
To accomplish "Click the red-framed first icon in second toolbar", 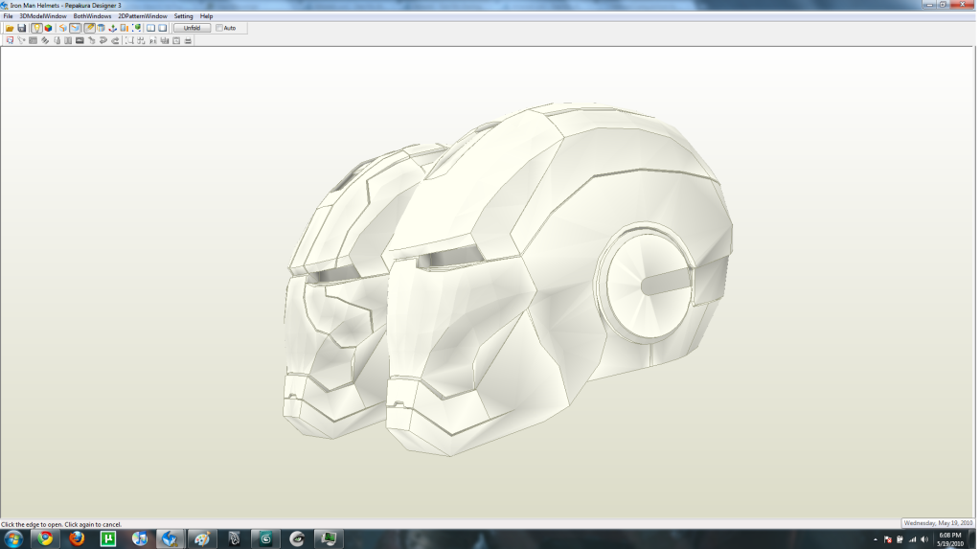I will (x=10, y=40).
